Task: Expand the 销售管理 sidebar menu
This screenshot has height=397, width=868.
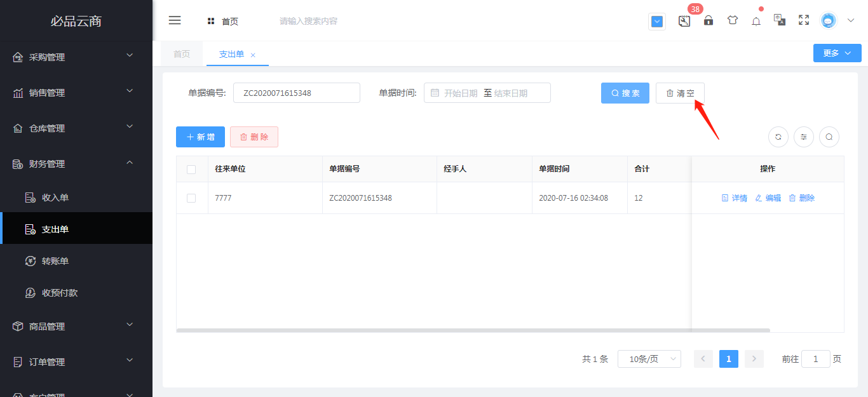Action: (x=76, y=93)
